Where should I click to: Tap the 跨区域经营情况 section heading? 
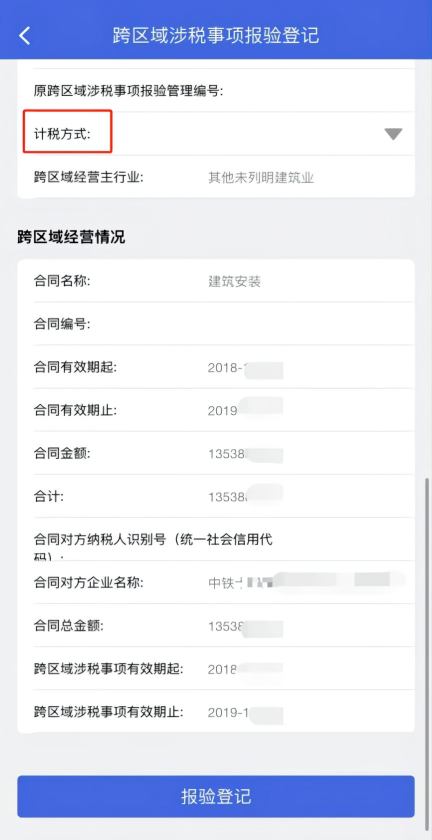(71, 237)
